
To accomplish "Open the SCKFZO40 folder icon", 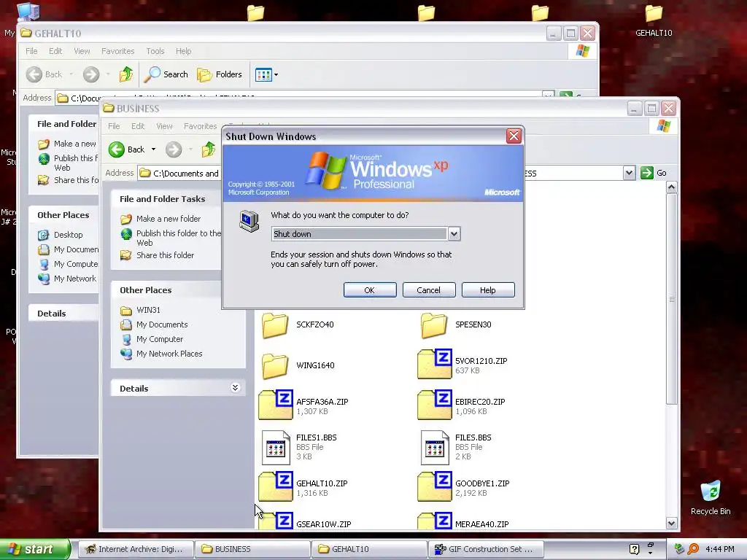I will point(275,324).
